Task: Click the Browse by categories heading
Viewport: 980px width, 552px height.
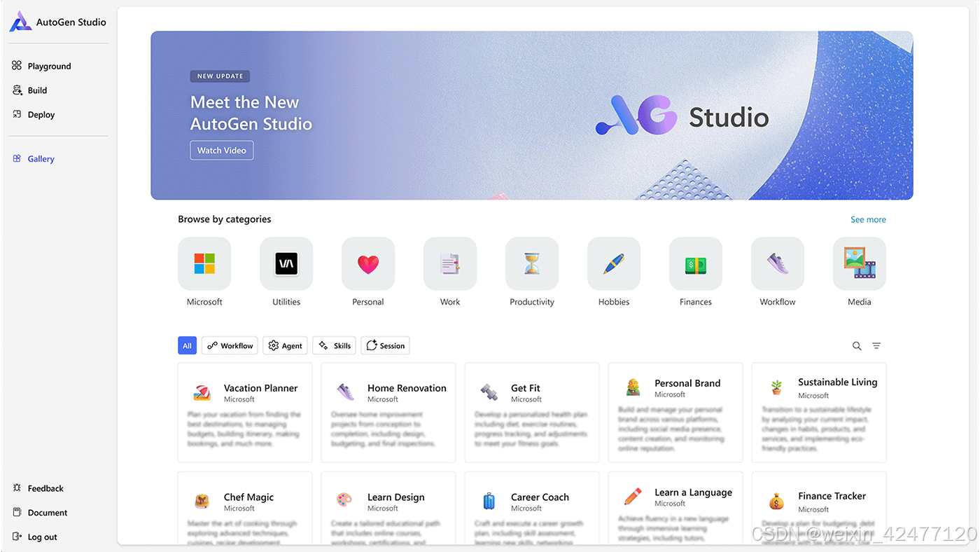Action: (224, 219)
